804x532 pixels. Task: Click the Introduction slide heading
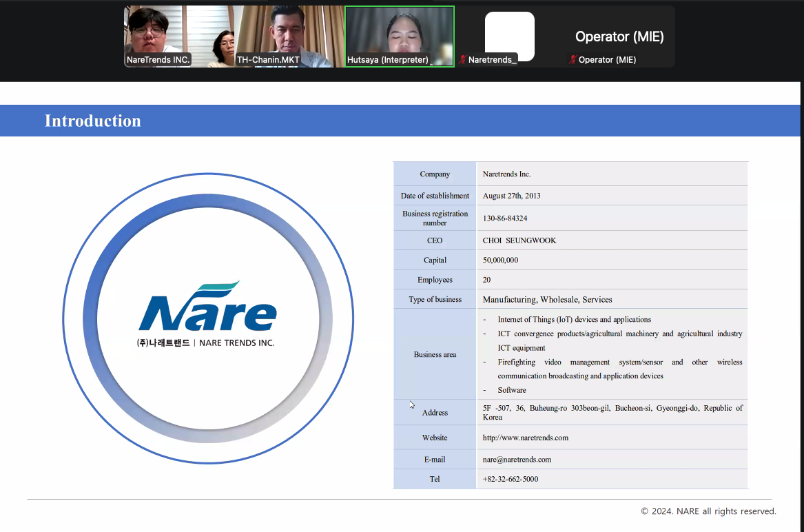[93, 121]
